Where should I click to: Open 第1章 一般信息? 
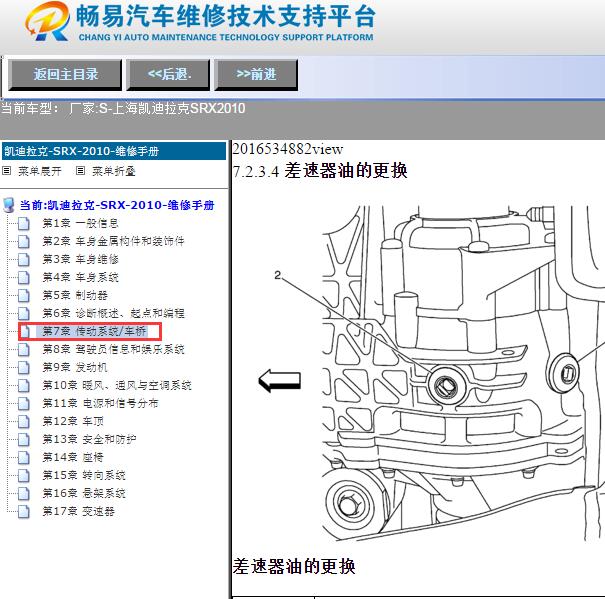click(x=80, y=223)
